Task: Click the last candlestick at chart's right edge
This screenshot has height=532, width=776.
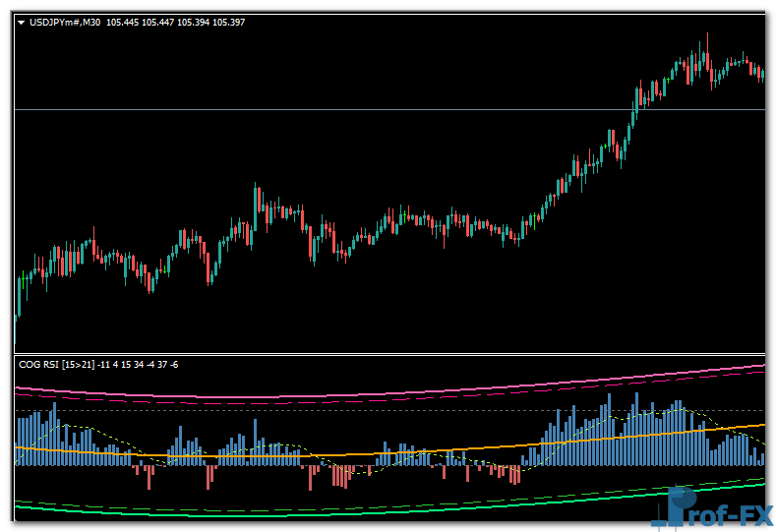Action: (x=761, y=73)
